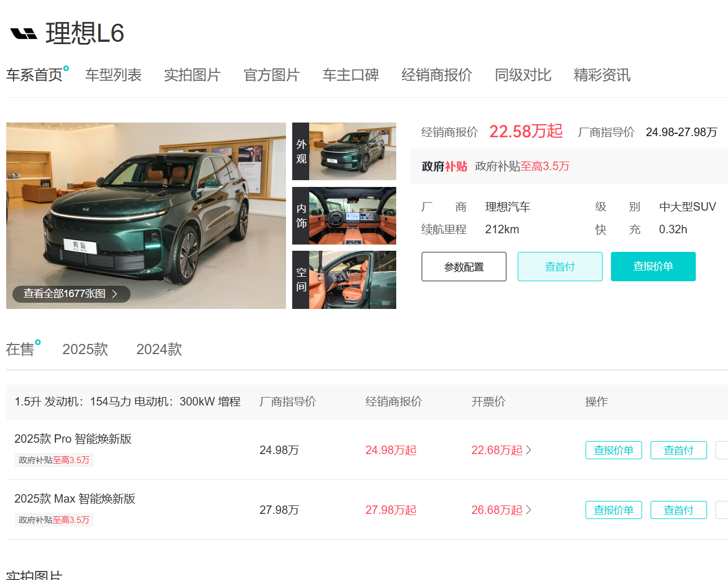Click 1.5升 发动机 powertrain header
The width and height of the screenshot is (728, 580).
tap(128, 402)
